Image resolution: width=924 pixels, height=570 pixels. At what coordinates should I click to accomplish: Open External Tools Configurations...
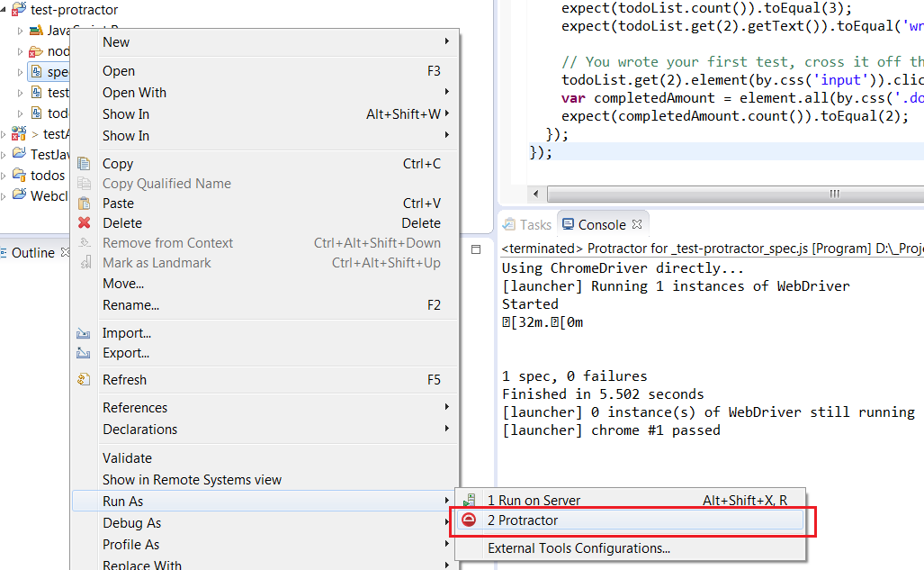579,547
